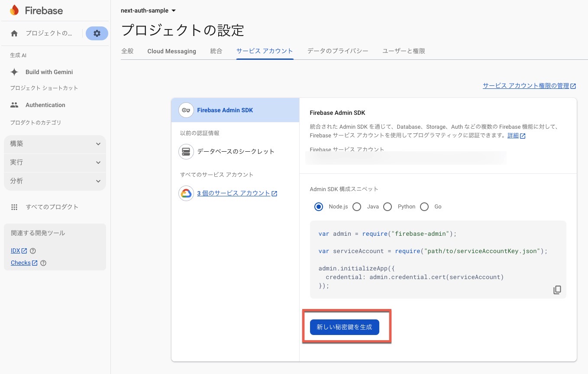Click プロジェクトの... overview label
The width and height of the screenshot is (588, 374).
(x=49, y=33)
